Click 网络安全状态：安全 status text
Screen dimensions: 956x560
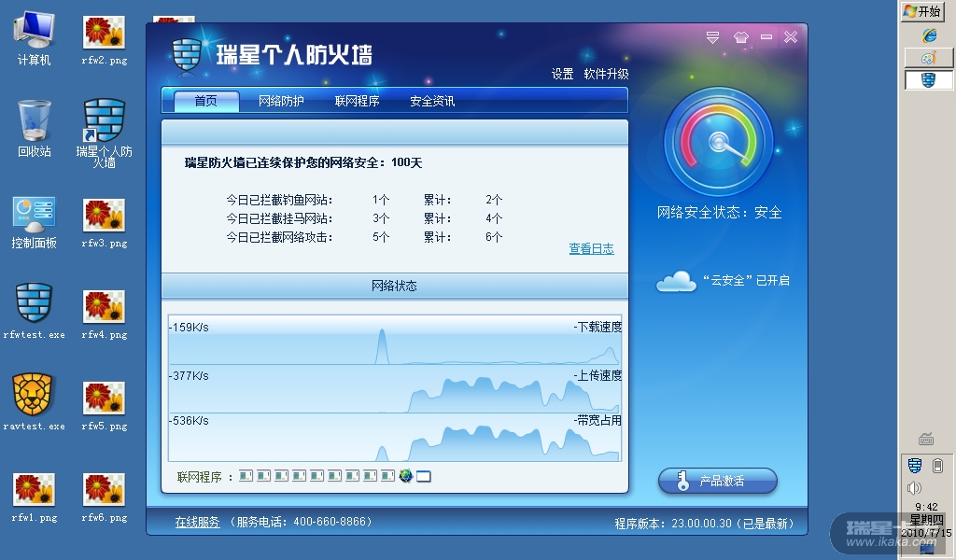(x=720, y=213)
